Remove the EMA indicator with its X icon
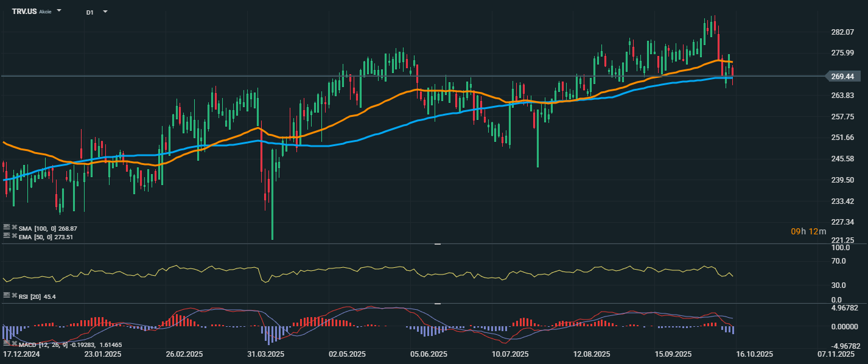868x364 pixels. point(14,236)
